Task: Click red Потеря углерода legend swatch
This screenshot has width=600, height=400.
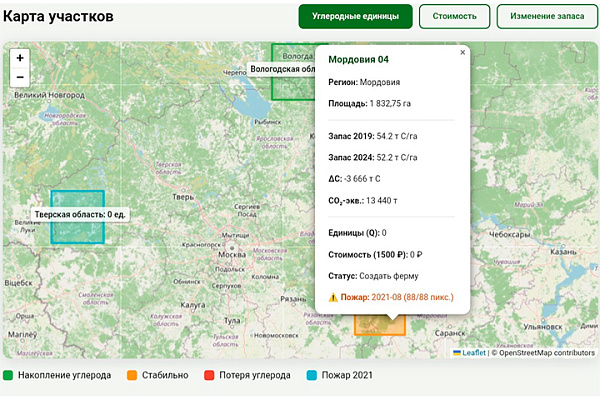Action: point(209,375)
